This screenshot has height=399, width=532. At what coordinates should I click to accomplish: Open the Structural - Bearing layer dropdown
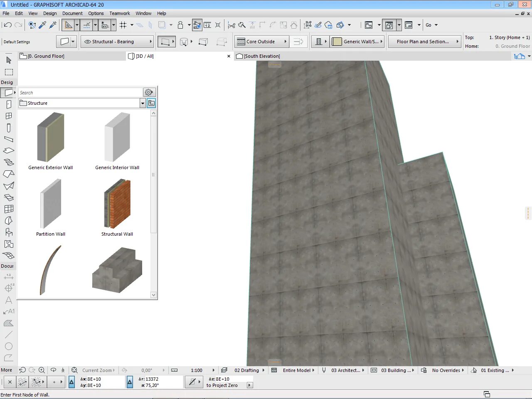point(117,42)
